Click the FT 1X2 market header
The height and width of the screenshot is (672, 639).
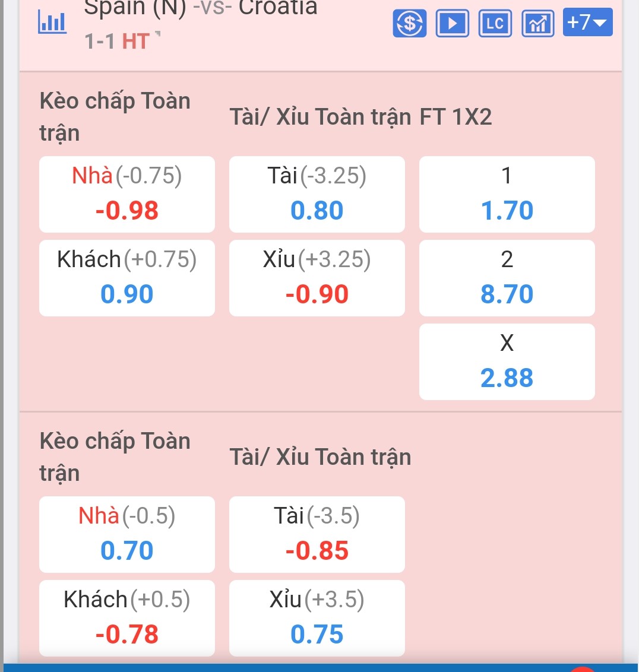pos(455,116)
